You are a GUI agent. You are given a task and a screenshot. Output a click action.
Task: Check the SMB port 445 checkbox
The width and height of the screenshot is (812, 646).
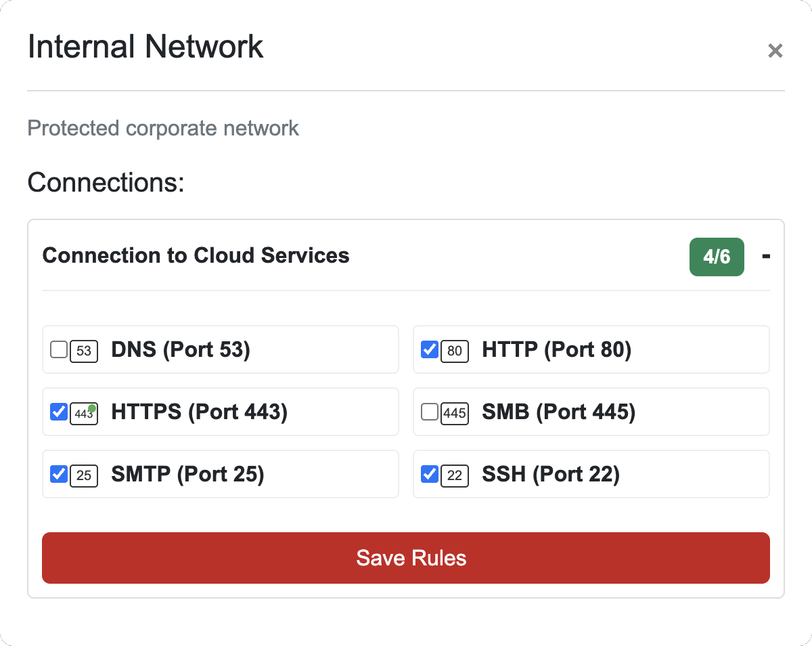point(430,412)
